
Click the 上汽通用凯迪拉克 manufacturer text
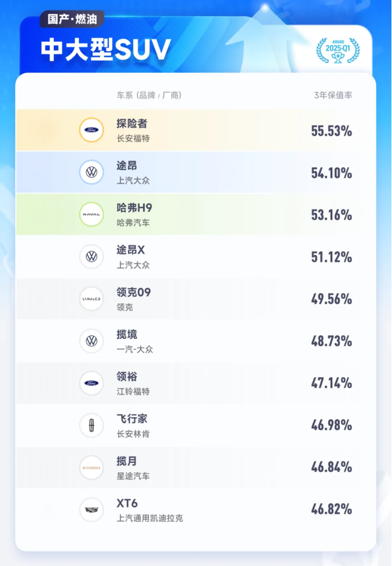[x=149, y=518]
